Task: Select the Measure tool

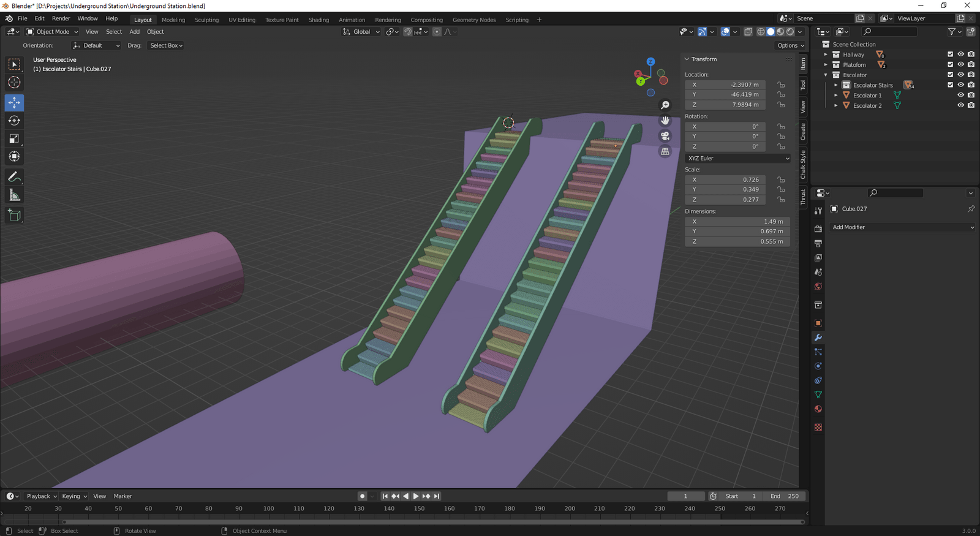Action: point(14,195)
